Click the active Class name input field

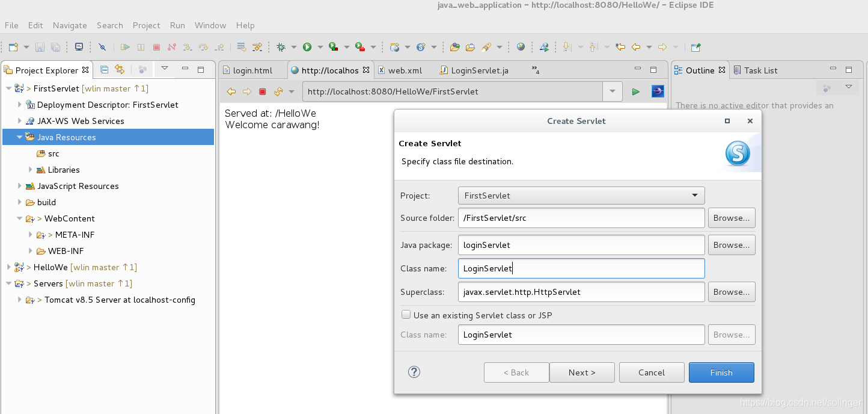(x=581, y=268)
